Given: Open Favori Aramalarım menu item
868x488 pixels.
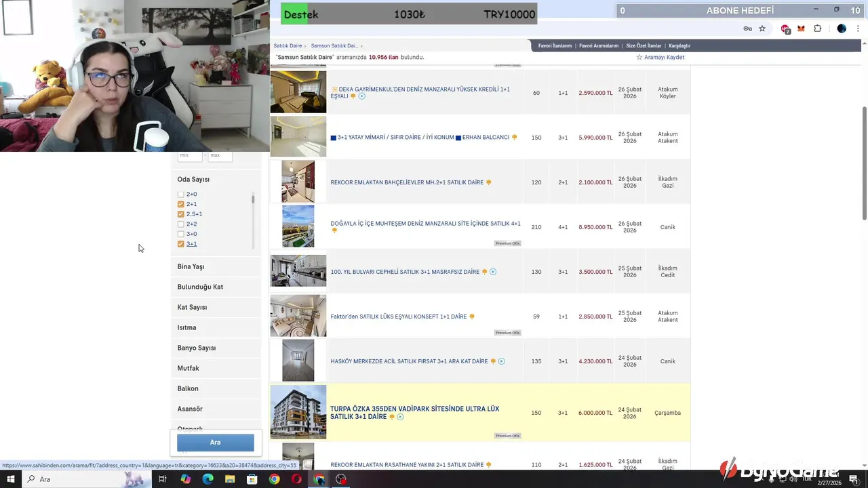Looking at the screenshot, I should click(x=599, y=46).
